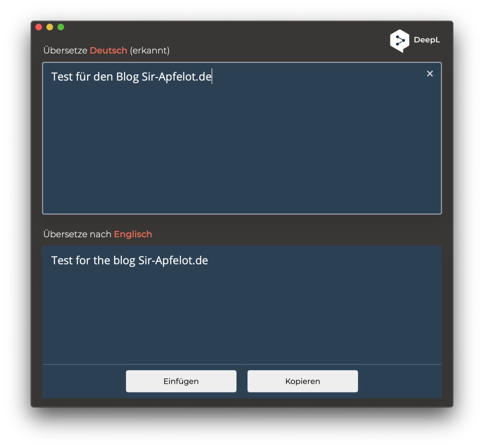Open the Deutsch source language selector
Viewport: 484px width, 448px height.
[109, 50]
